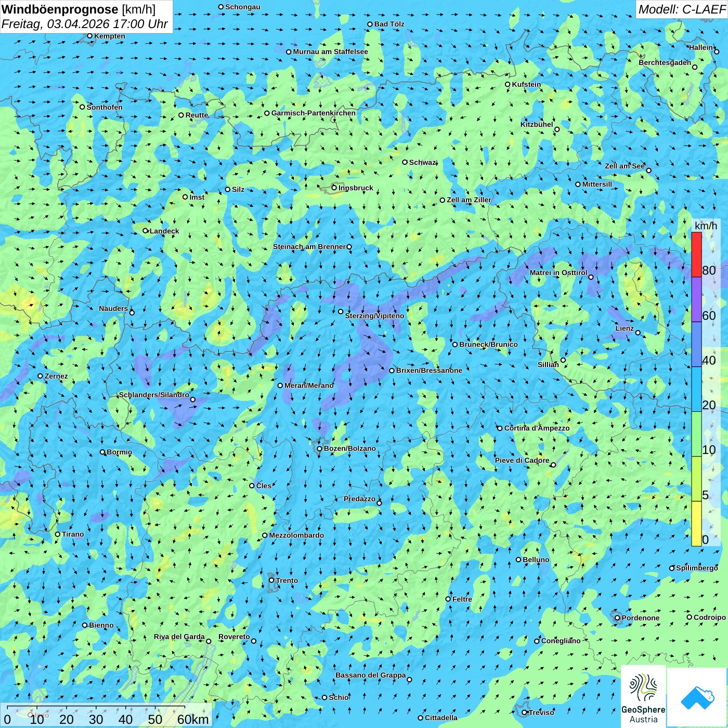
Task: Click the 'Bruneck/Brunico' label
Action: (488, 344)
